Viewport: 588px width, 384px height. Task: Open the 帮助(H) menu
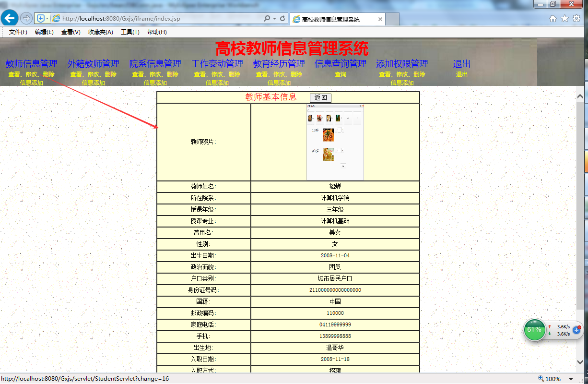(157, 32)
